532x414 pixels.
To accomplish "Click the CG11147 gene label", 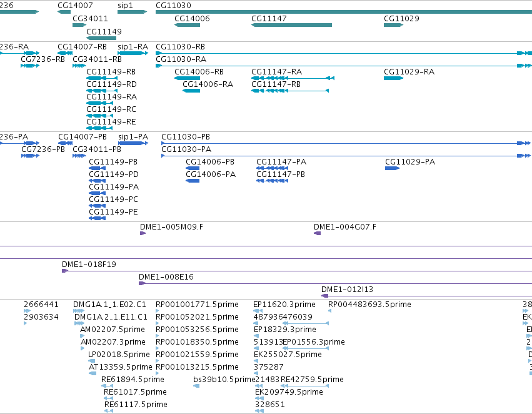I will tap(269, 18).
